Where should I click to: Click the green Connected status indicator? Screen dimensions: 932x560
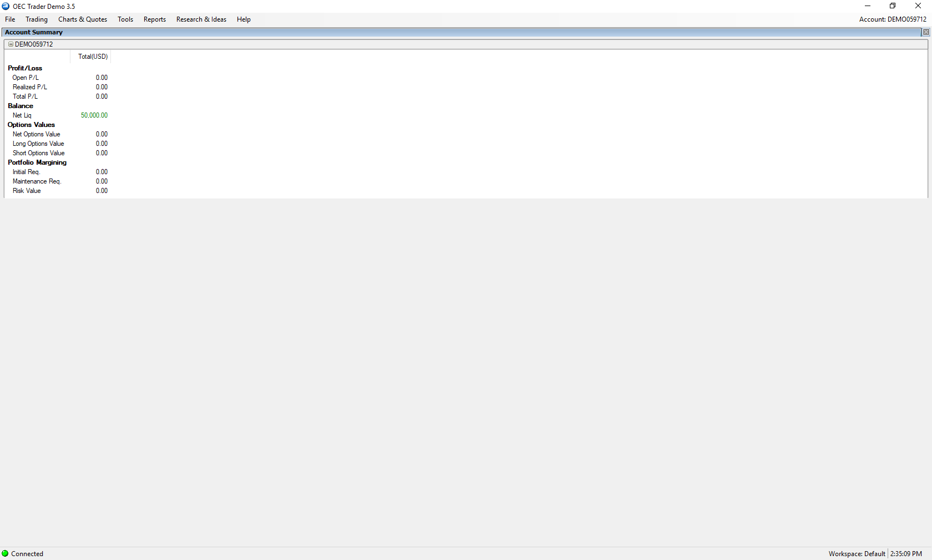coord(5,554)
